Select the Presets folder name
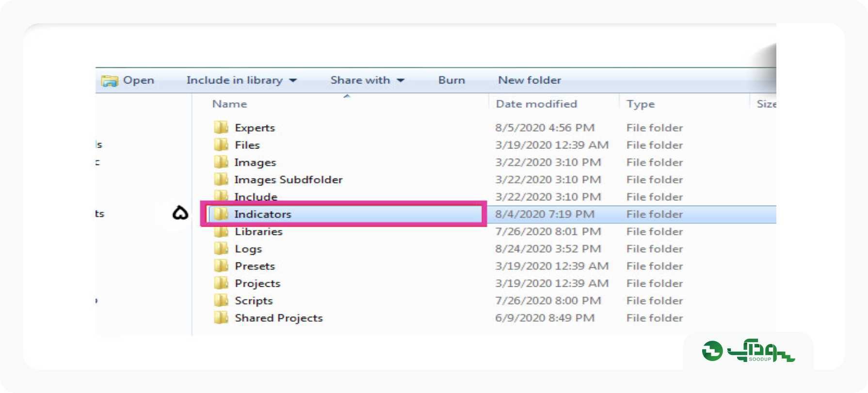868x393 pixels. [255, 266]
